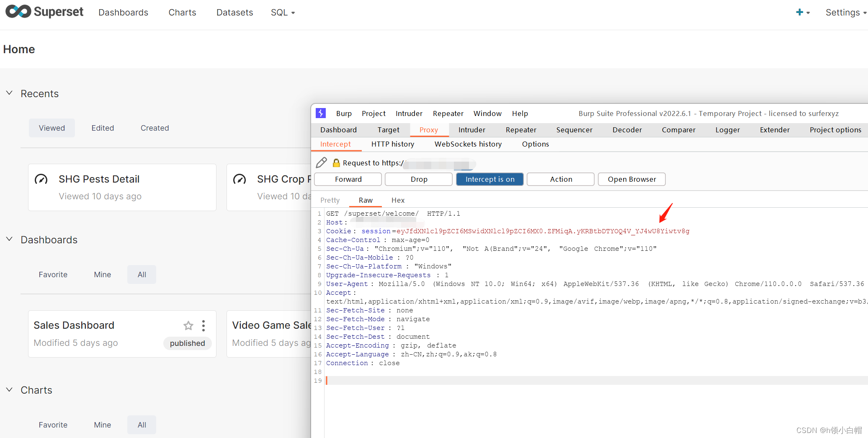Switch to the Intruder tool tab
The image size is (868, 438).
pos(472,130)
